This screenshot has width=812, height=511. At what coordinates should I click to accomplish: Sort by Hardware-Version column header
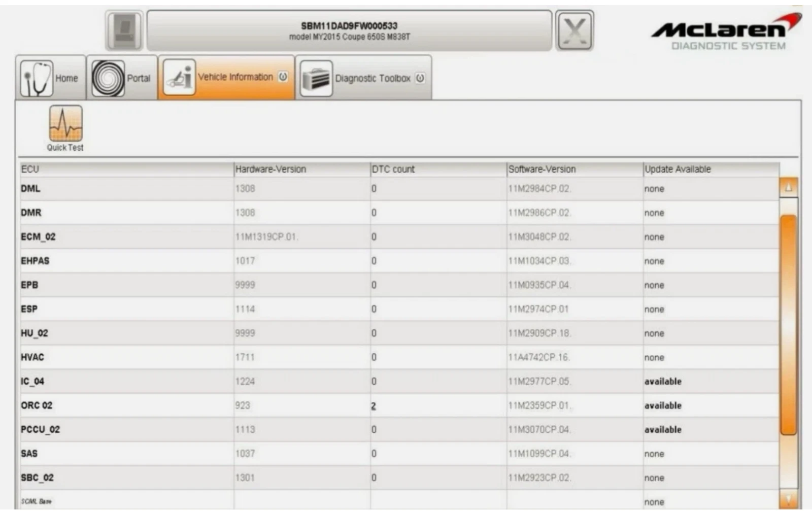coord(302,169)
